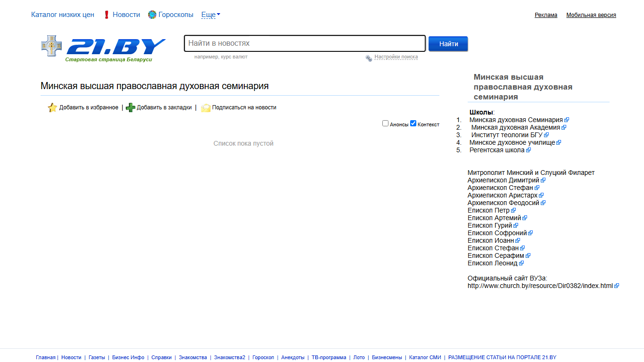Open Лото footer link
Screen dimensions: 644x362
(x=359, y=358)
